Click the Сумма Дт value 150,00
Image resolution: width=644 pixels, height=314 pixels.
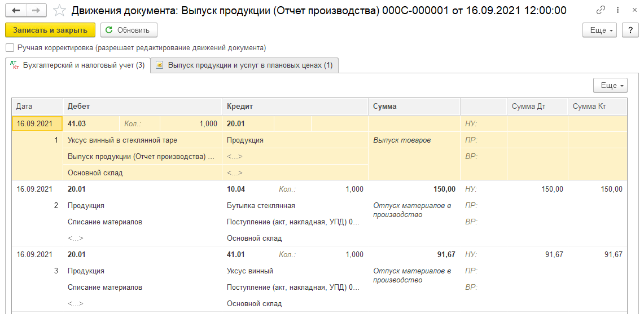point(538,189)
